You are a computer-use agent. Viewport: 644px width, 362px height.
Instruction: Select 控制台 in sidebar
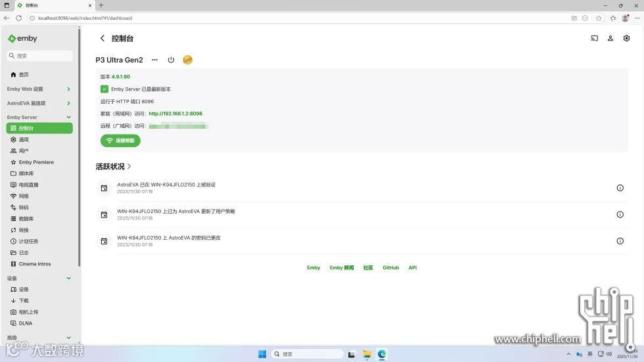[39, 128]
